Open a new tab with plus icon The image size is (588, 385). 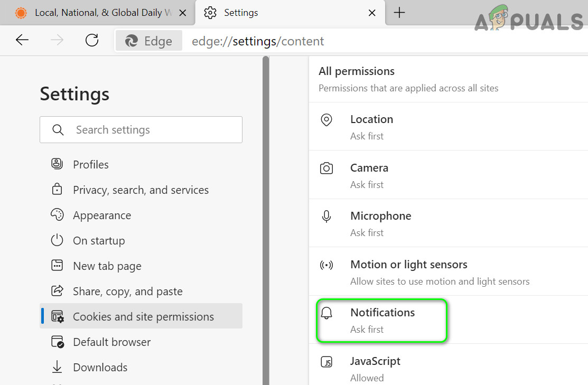(x=399, y=13)
